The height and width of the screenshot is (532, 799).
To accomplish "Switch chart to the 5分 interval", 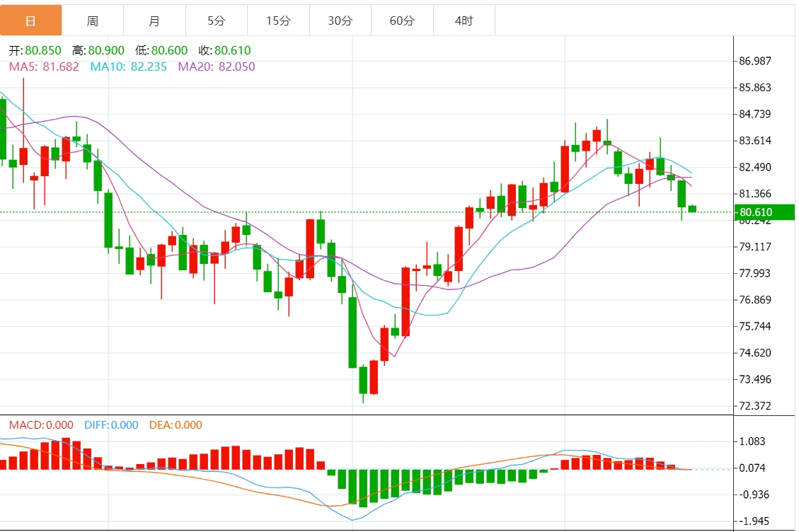I will tap(216, 21).
